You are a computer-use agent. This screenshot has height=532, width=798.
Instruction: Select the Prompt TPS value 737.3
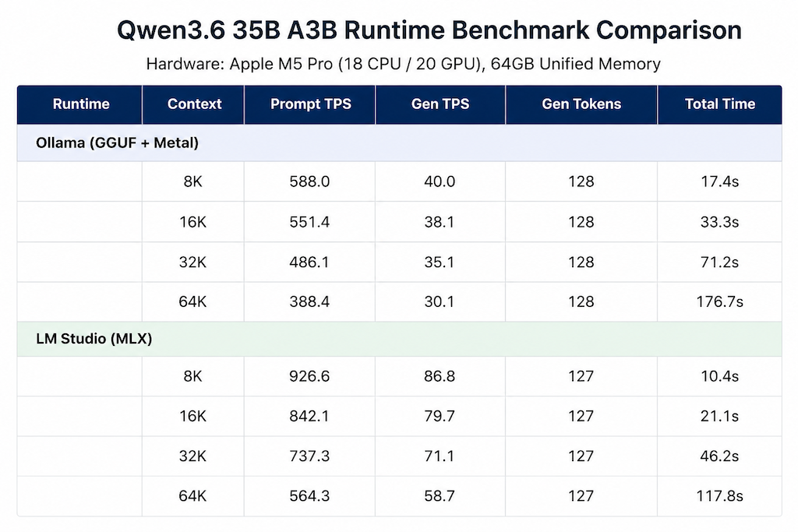tap(309, 456)
